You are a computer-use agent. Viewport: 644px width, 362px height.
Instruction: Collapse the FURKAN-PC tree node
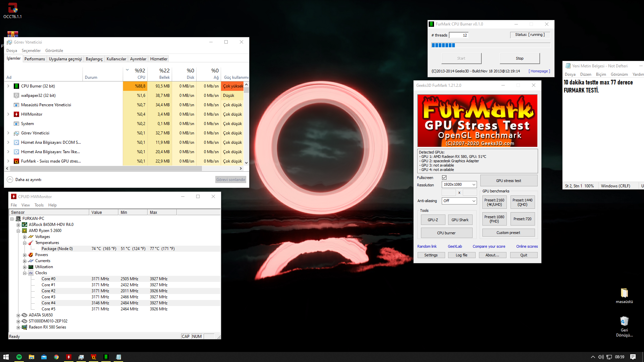tap(12, 219)
